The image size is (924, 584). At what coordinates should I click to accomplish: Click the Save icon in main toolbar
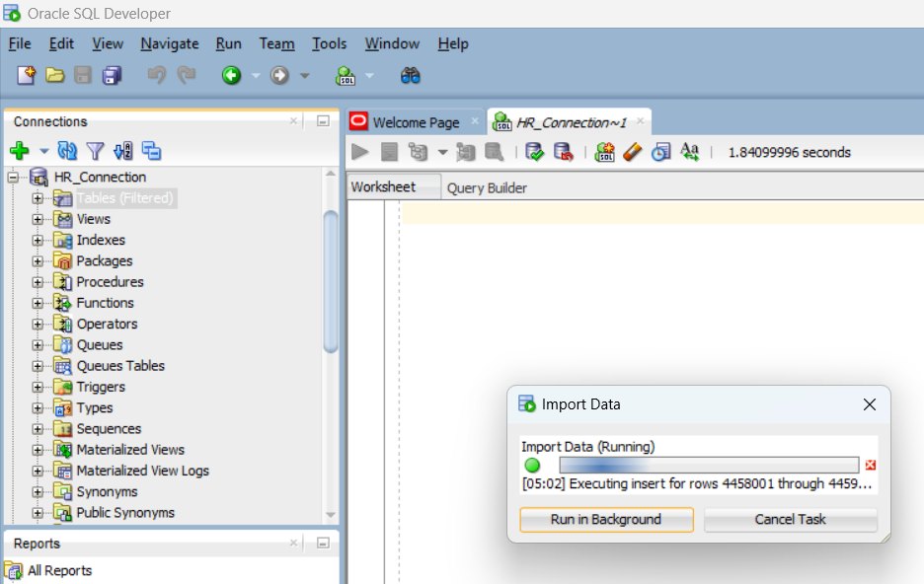coord(83,75)
